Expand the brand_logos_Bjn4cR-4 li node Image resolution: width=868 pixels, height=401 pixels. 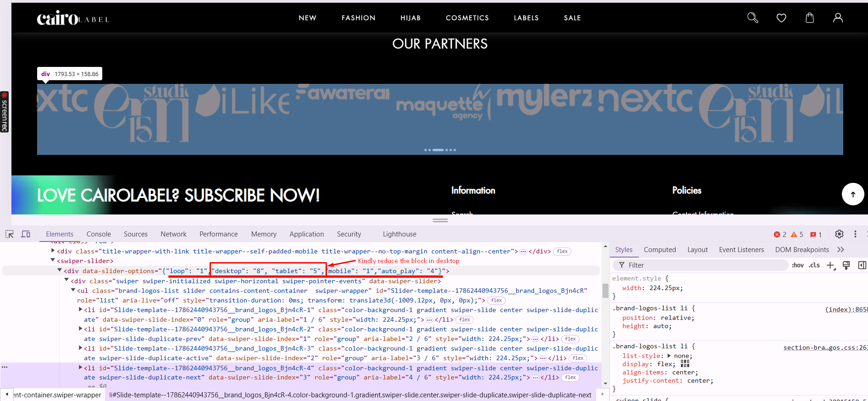80,368
